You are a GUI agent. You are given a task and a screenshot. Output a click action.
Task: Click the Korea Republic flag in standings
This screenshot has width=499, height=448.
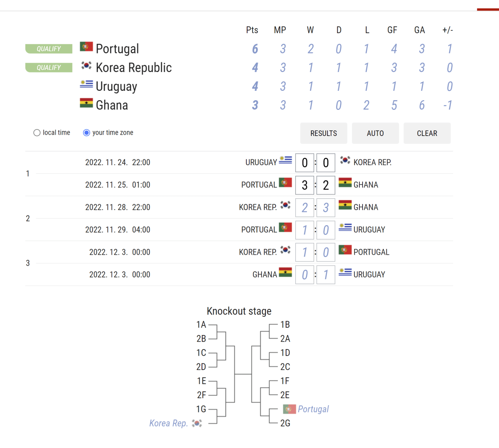click(x=86, y=65)
